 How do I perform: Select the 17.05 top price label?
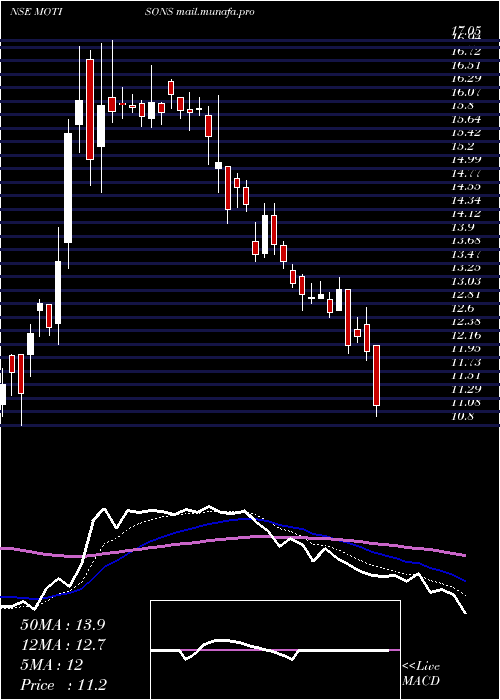click(x=466, y=29)
